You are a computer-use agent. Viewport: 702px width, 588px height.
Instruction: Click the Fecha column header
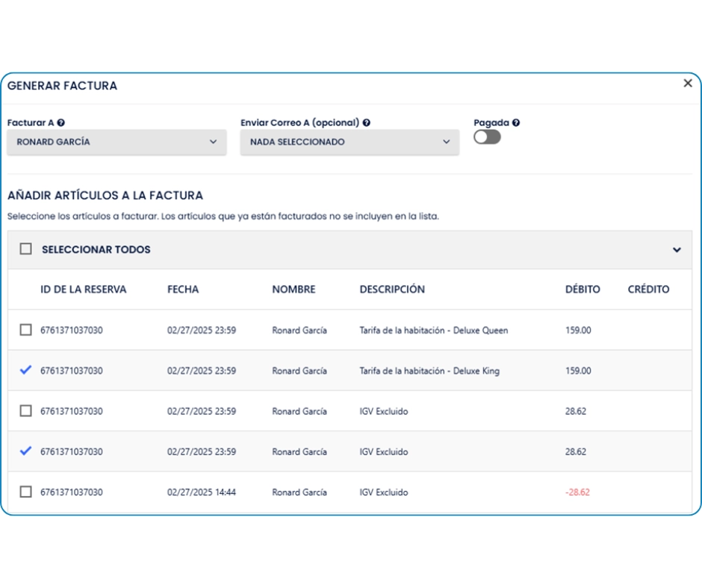[x=183, y=290]
